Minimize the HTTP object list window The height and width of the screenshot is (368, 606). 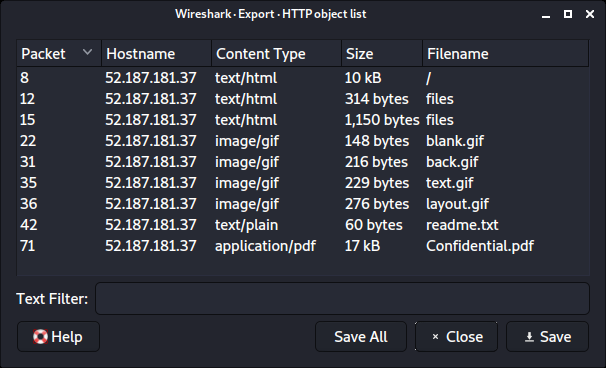click(x=546, y=15)
